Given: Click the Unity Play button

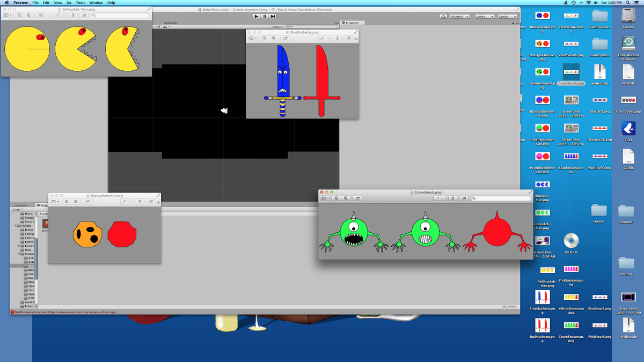Looking at the screenshot, I should click(x=257, y=16).
